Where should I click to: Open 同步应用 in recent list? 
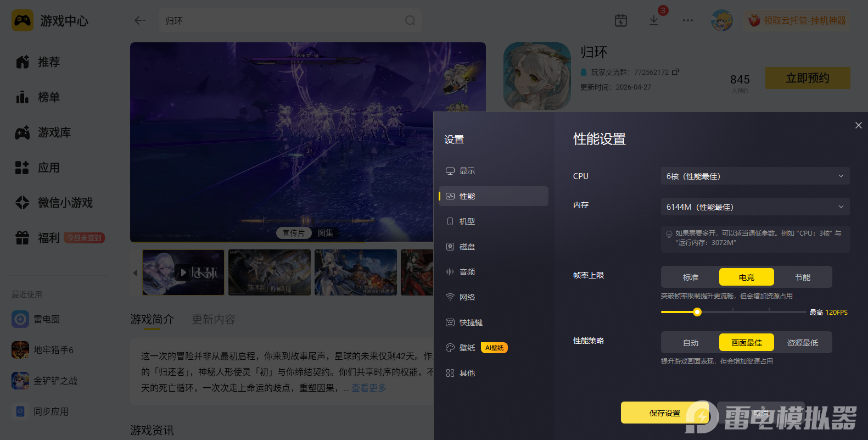(x=41, y=411)
